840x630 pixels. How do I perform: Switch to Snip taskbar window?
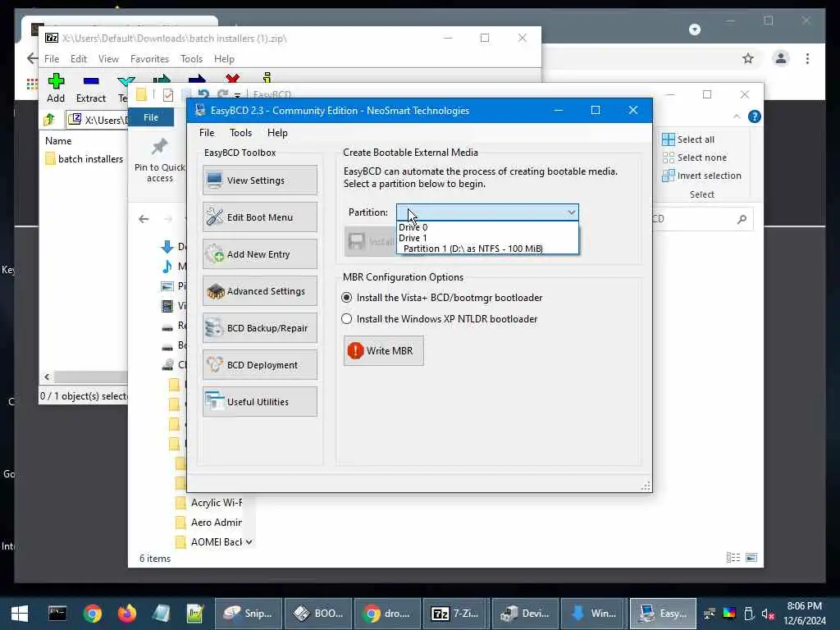coord(248,614)
